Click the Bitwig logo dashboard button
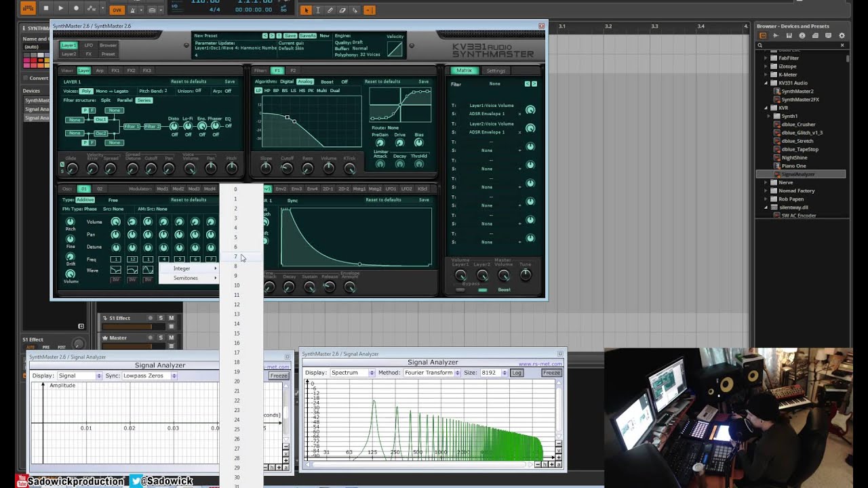 [27, 9]
